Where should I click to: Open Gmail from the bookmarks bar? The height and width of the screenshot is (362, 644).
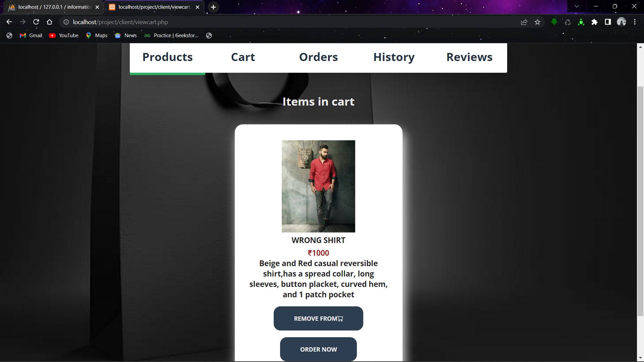click(x=31, y=35)
